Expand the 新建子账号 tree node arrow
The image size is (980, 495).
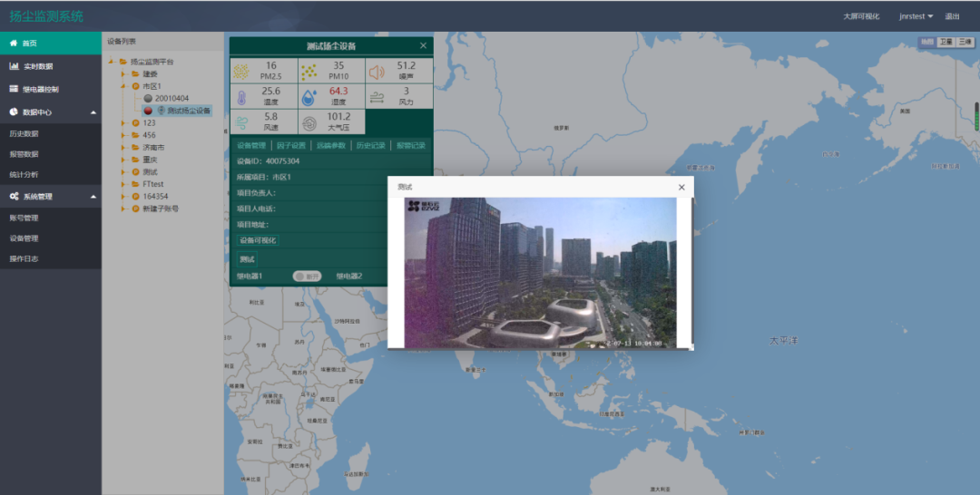[123, 209]
